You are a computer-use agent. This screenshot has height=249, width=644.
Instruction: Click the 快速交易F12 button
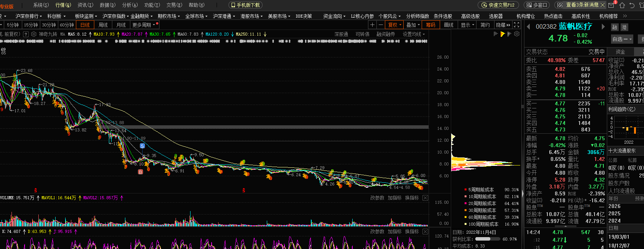498,5
